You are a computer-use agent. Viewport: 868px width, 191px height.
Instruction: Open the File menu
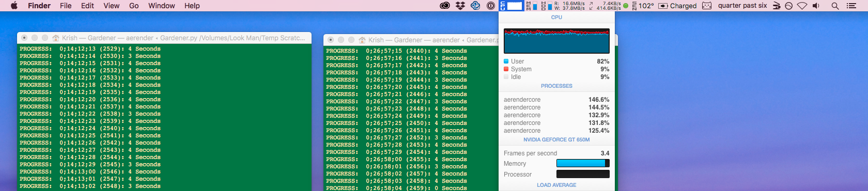(x=66, y=6)
